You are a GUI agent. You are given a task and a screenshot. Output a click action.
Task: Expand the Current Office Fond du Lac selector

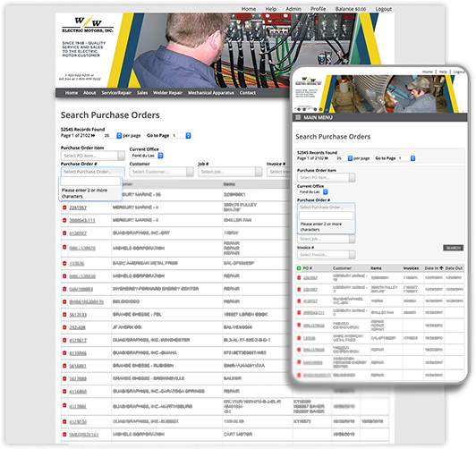pos(147,156)
